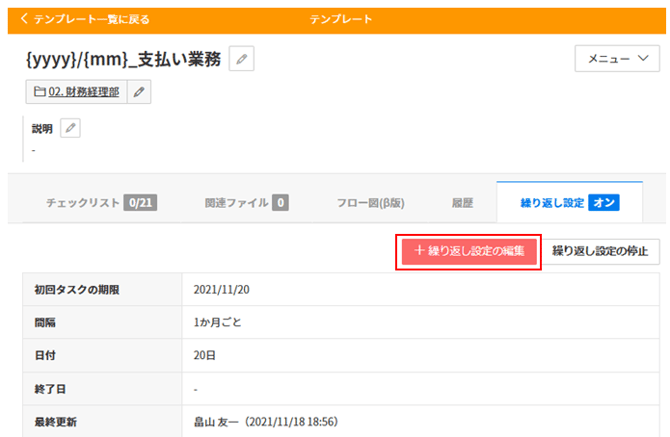Image resolution: width=670 pixels, height=437 pixels.
Task: Click the folder icon on the 財務経理部 tag
Action: [x=40, y=92]
